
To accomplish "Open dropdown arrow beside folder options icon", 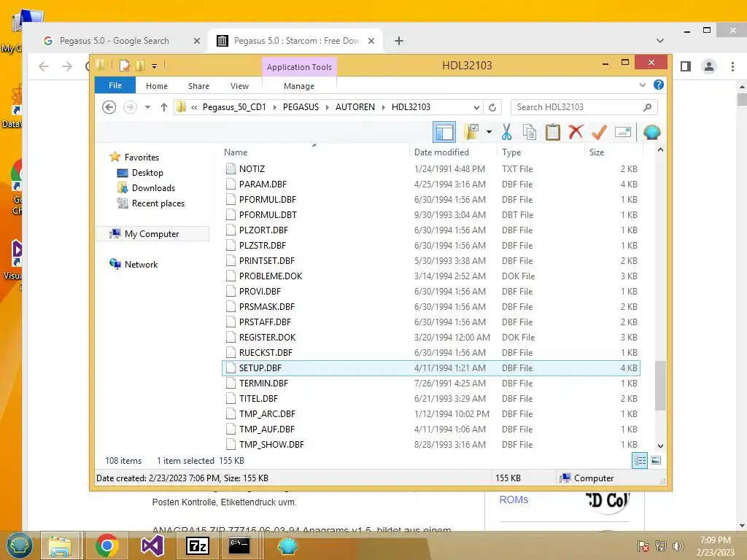I will tap(489, 132).
